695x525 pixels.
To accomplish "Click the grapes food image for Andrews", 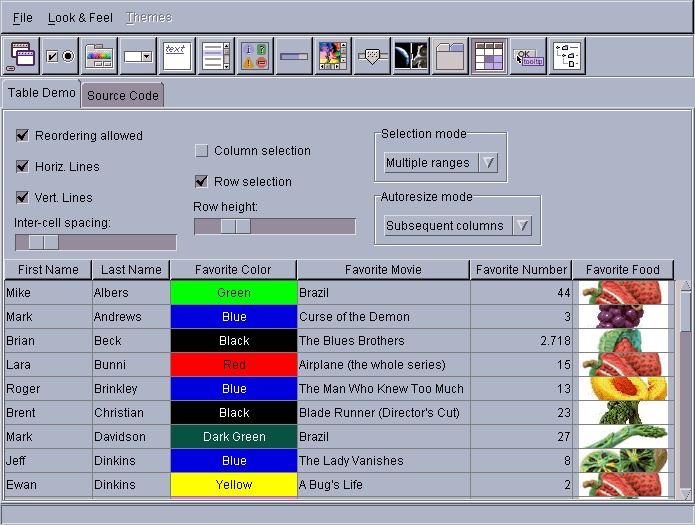I will click(x=623, y=317).
